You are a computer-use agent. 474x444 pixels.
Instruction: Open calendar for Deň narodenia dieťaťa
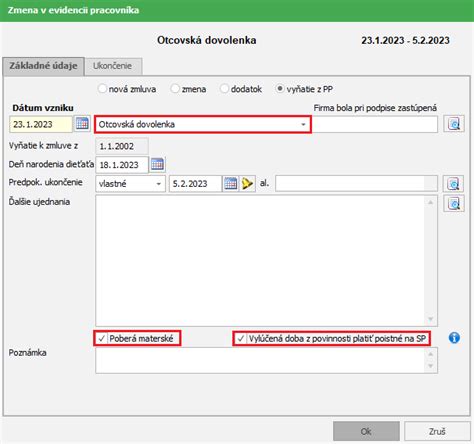click(x=157, y=164)
